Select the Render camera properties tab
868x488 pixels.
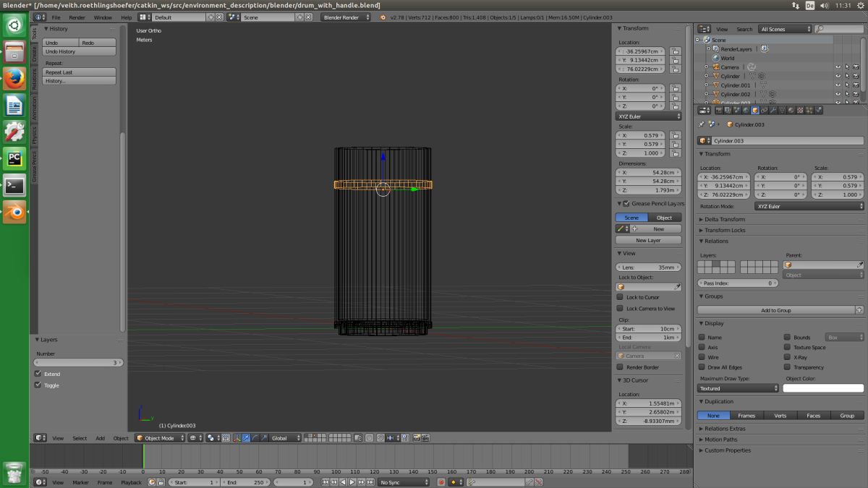720,111
